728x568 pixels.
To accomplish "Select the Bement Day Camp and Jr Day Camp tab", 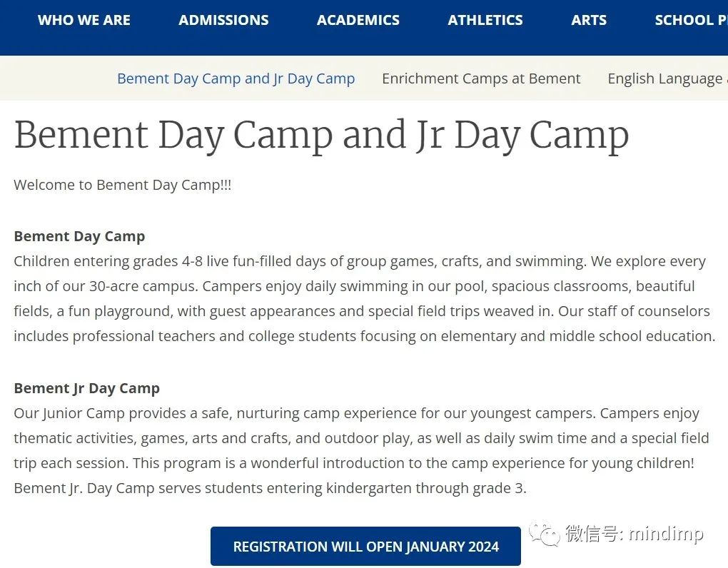I will point(236,78).
